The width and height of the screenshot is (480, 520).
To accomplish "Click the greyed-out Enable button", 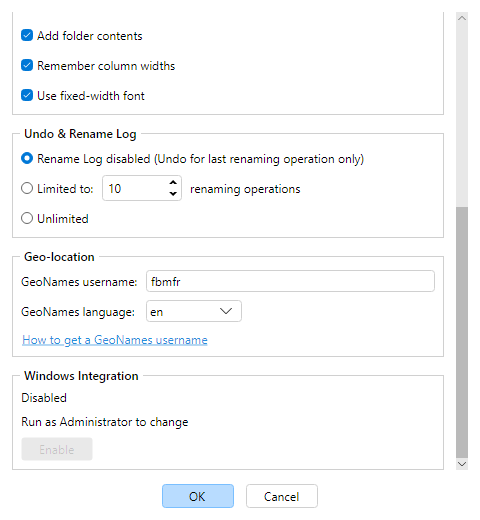I will (x=57, y=449).
